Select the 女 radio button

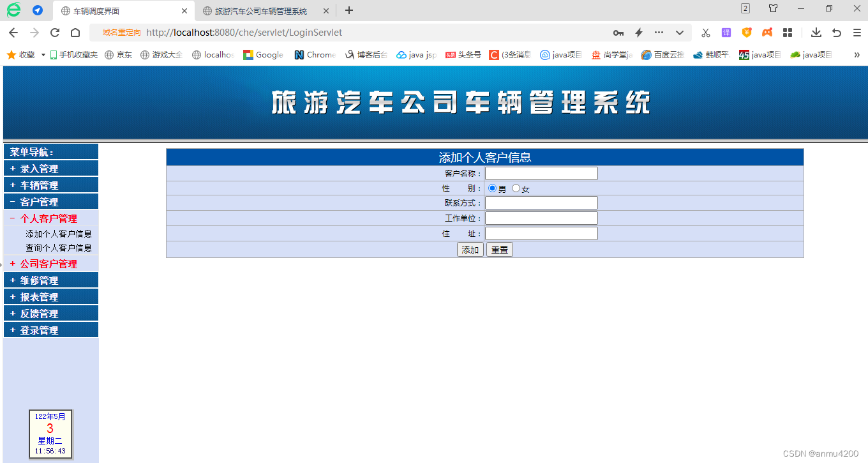[x=516, y=188]
